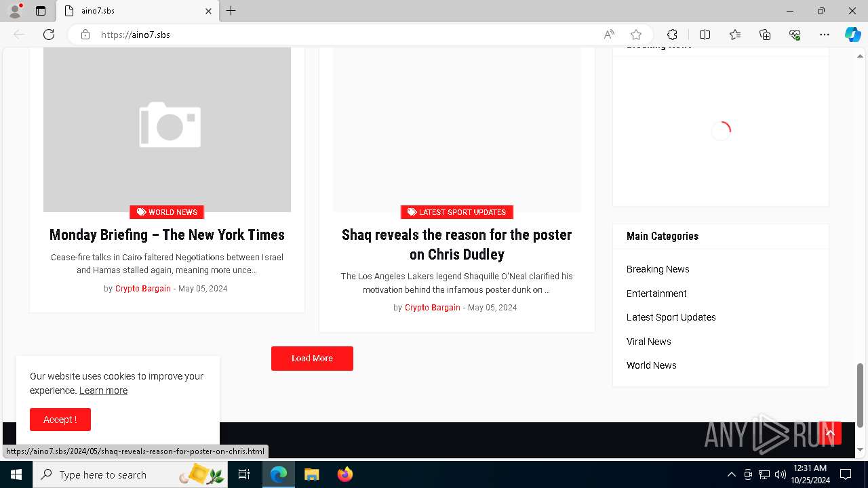This screenshot has height=488, width=868.
Task: Open Breaking News category
Action: (x=658, y=269)
